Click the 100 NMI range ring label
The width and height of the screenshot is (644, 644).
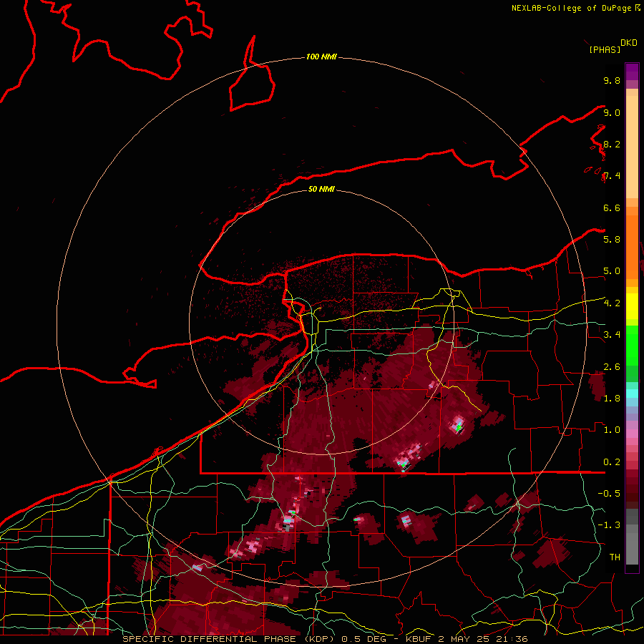click(321, 57)
